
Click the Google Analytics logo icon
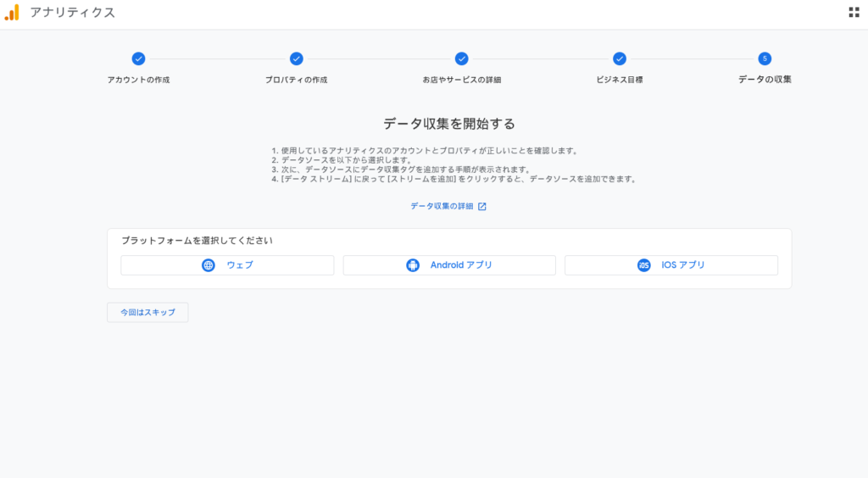(12, 13)
